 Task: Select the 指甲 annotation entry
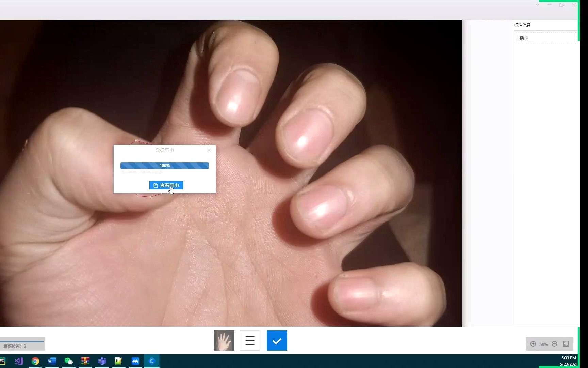pyautogui.click(x=545, y=38)
